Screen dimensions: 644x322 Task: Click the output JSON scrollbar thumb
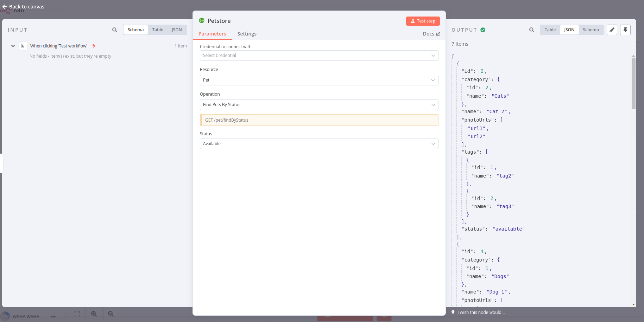pos(633,84)
